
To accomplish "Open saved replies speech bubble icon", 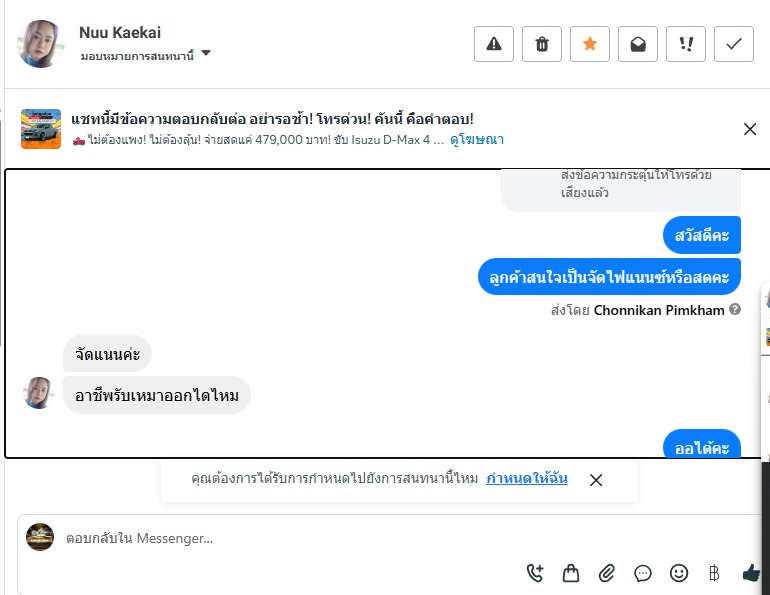I will click(643, 573).
